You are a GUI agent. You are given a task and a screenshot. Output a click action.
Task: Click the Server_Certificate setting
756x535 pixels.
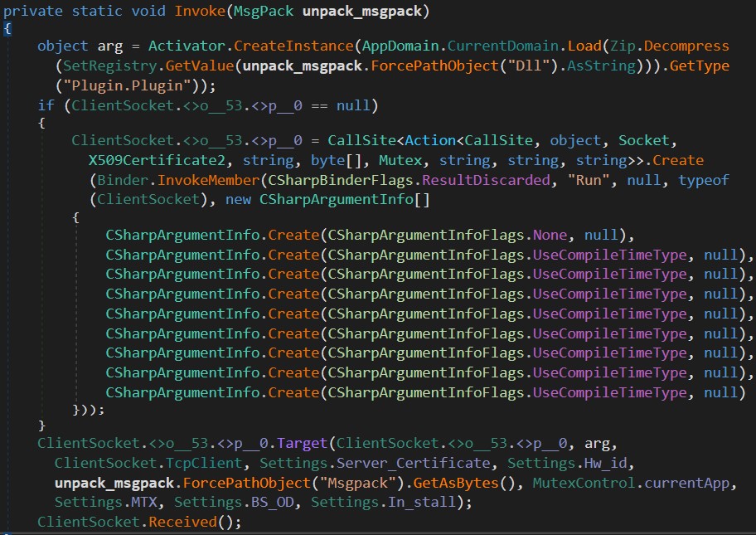click(x=413, y=463)
